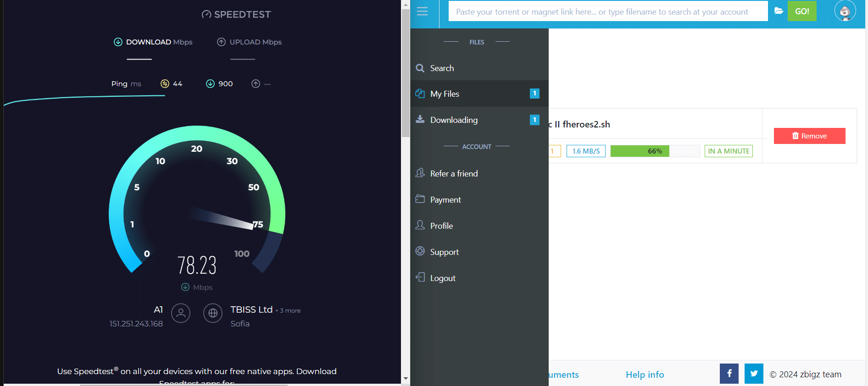Open the folder upload icon next to GO
This screenshot has height=386, width=868.
click(x=779, y=11)
